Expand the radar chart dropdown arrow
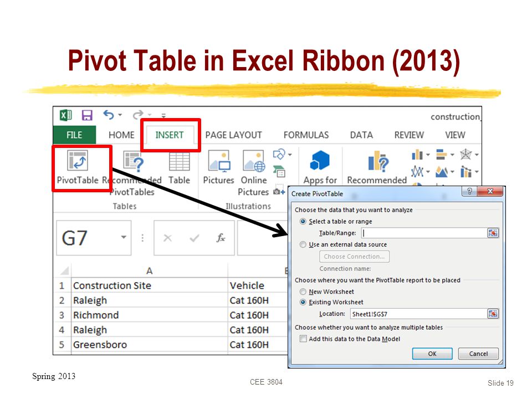 click(477, 155)
